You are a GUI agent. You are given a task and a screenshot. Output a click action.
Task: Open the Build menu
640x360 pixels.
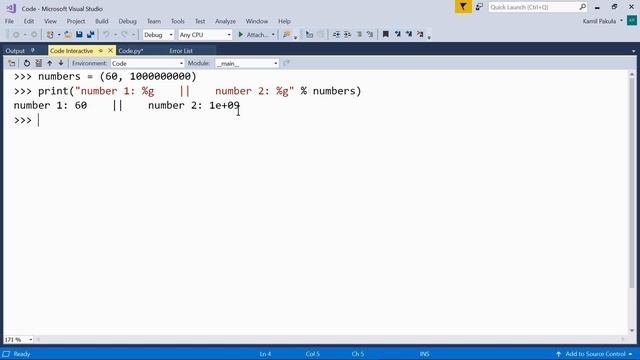coord(102,21)
